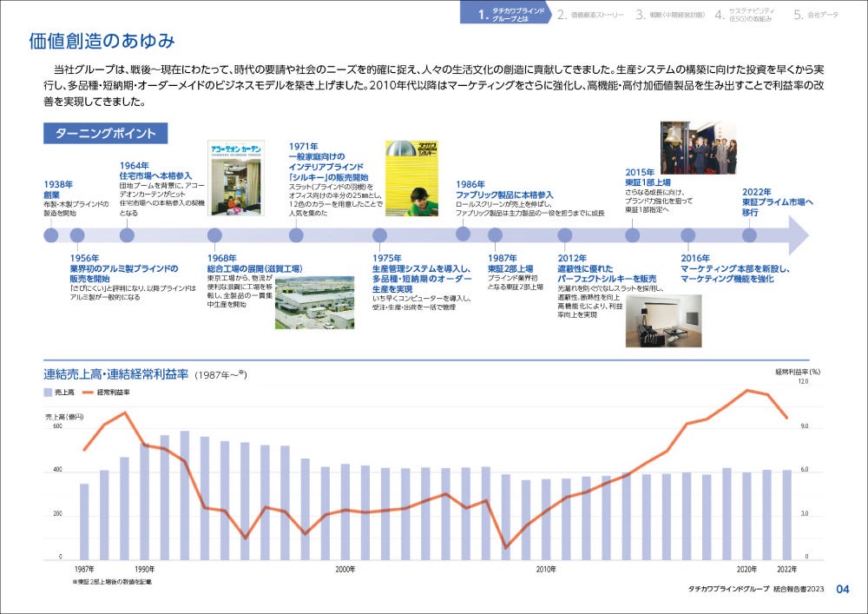Viewport: 868px width, 614px height.
Task: Click the tallest sales bar after 1990年
Action: coord(184,495)
